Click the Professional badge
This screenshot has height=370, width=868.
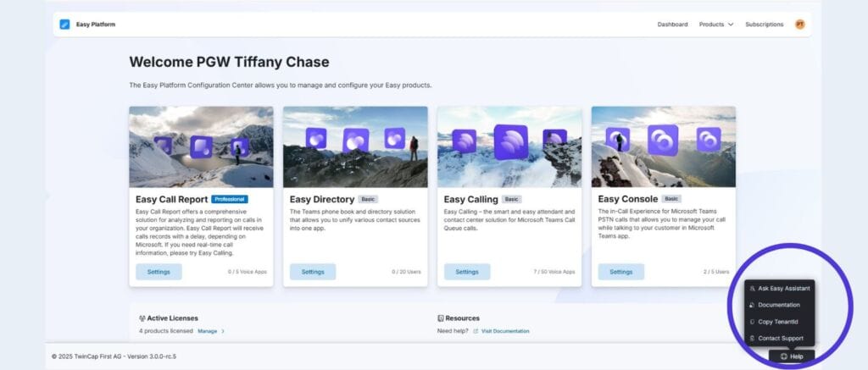(229, 199)
